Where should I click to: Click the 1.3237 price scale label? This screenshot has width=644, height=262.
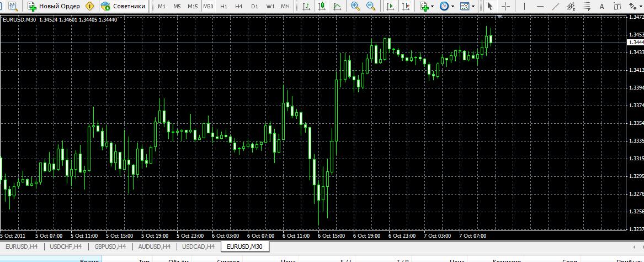636,229
